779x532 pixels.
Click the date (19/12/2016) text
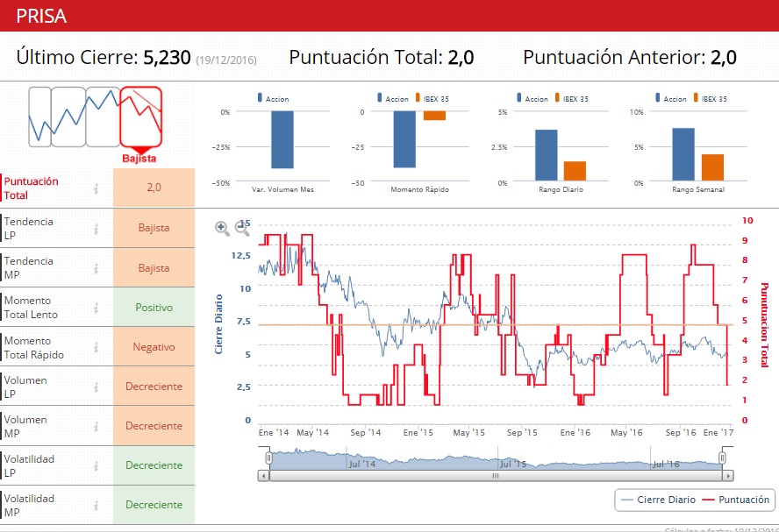(226, 60)
